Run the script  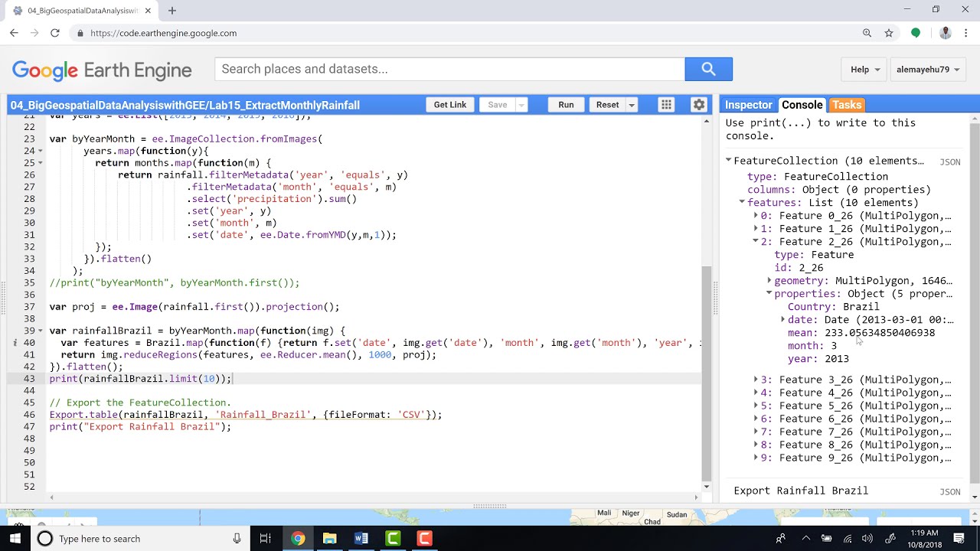(566, 105)
